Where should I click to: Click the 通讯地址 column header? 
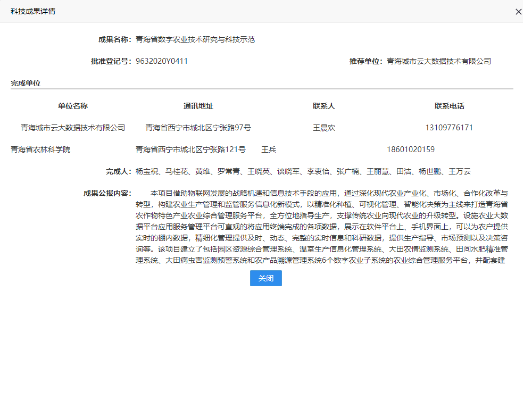click(198, 106)
